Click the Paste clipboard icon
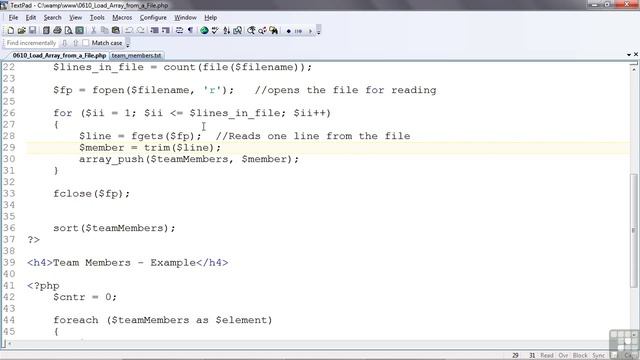The image size is (640, 360). [116, 31]
